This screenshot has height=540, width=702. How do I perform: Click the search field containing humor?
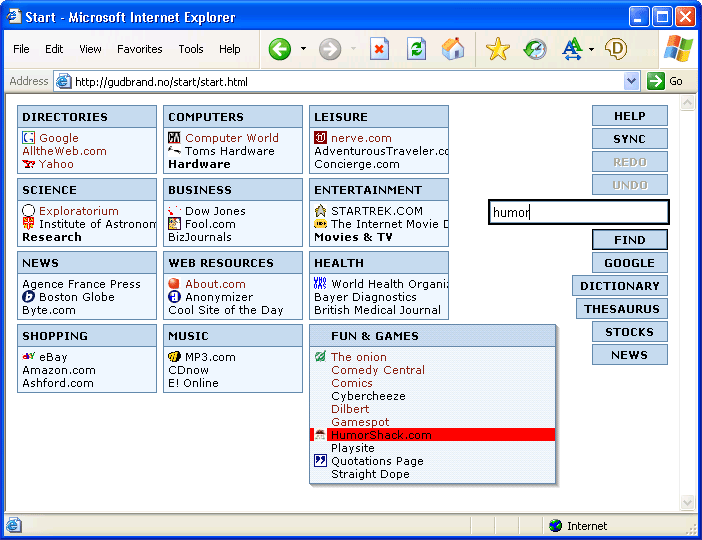(x=578, y=212)
